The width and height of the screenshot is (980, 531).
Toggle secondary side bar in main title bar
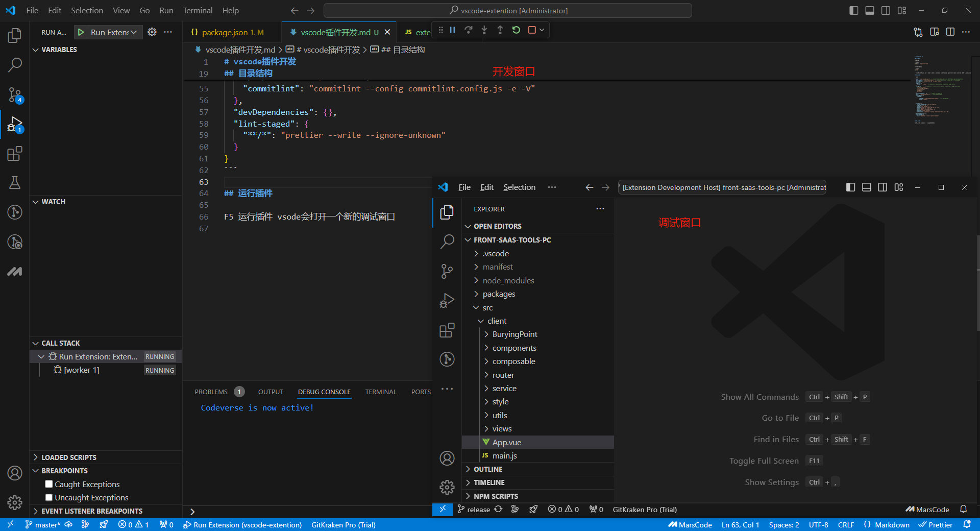point(886,10)
